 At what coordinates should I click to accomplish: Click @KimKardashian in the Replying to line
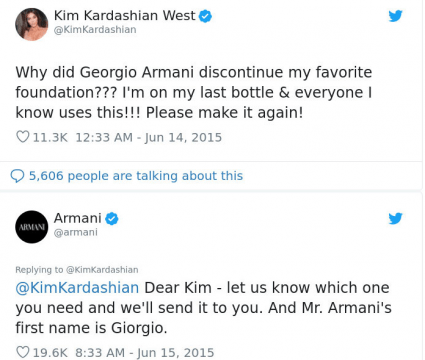(x=102, y=270)
